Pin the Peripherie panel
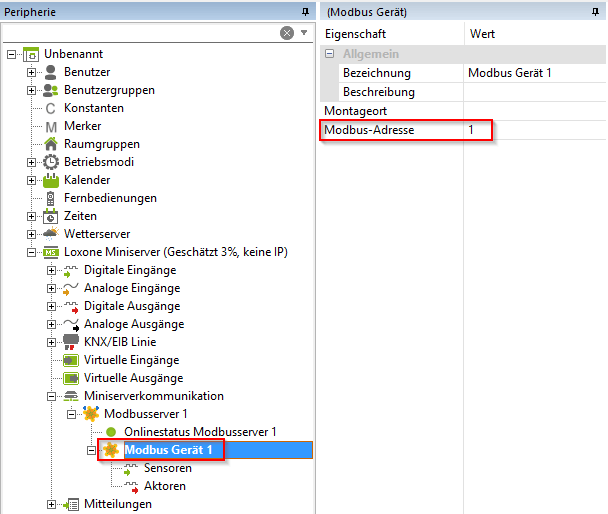This screenshot has width=608, height=514. pyautogui.click(x=306, y=12)
